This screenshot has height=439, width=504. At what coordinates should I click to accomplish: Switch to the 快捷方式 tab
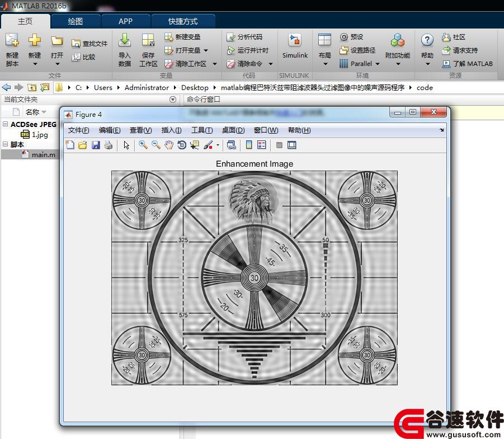pos(183,21)
